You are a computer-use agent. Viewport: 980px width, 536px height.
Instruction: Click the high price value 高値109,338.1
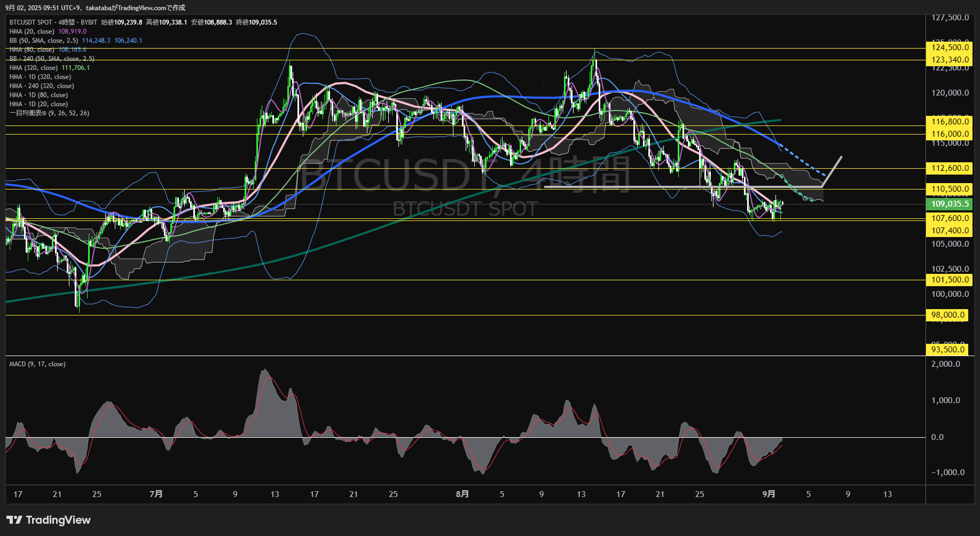click(x=167, y=22)
